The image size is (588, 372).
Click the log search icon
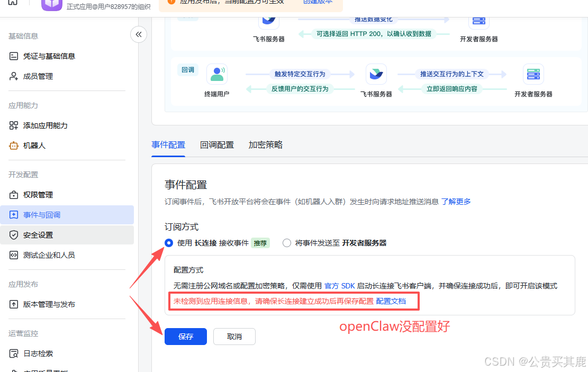pos(14,353)
